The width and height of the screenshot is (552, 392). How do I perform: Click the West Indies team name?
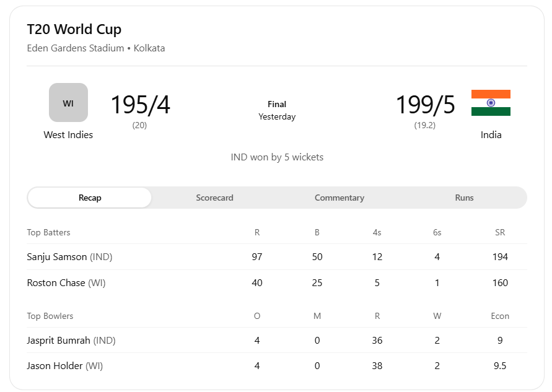[x=68, y=134]
